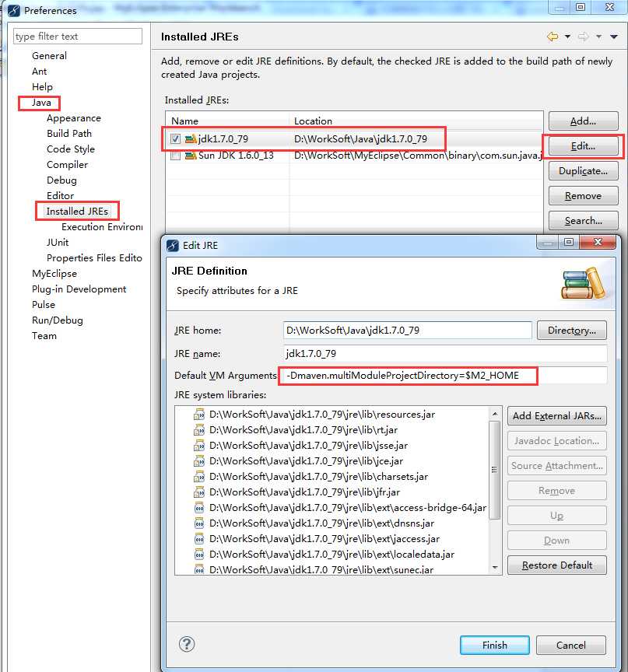Click the Edit... button
The image size is (628, 672).
point(583,146)
